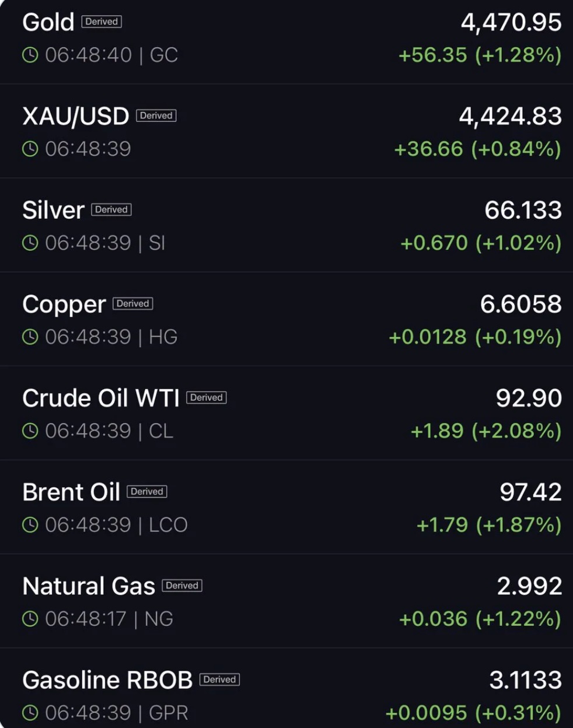
Task: Select the Crude Oil WTI price 92.90
Action: [x=529, y=398]
